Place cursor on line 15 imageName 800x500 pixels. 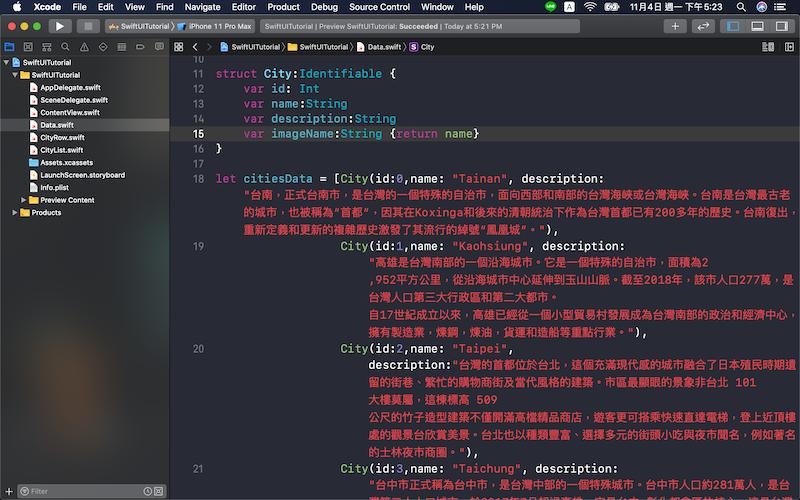(302, 134)
